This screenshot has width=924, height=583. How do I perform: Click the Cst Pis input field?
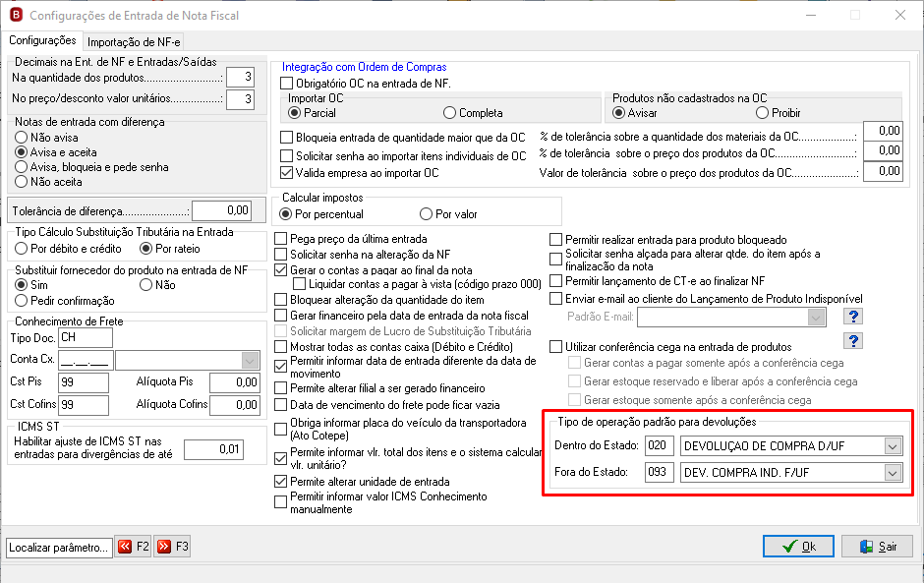click(x=84, y=382)
